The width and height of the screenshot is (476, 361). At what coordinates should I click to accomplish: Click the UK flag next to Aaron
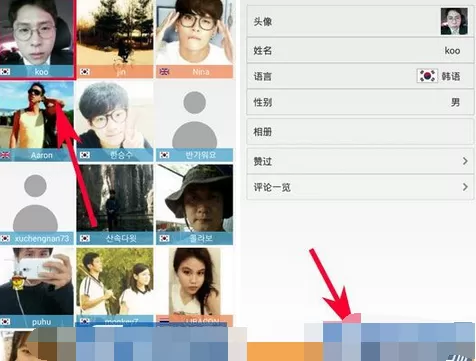[5, 155]
